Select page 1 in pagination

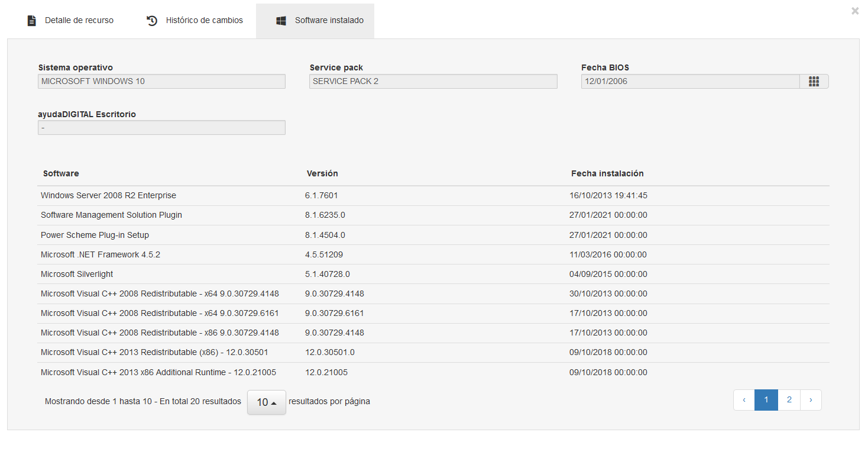click(766, 400)
